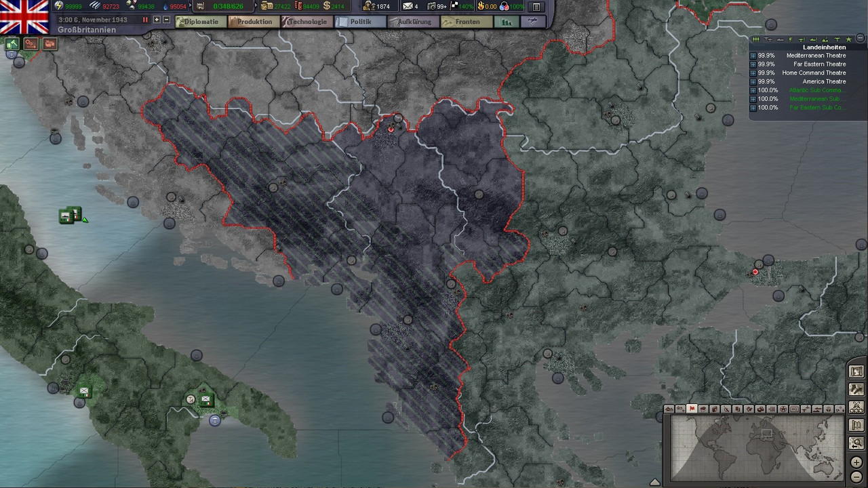Image resolution: width=868 pixels, height=488 pixels.
Task: Select the Home Command Theatre entry
Action: point(814,73)
